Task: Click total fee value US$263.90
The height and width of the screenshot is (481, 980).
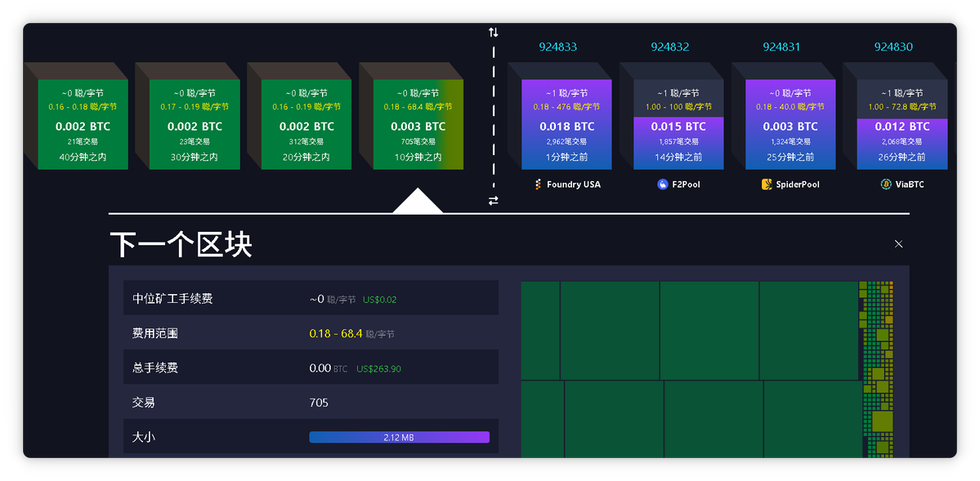Action: (378, 369)
